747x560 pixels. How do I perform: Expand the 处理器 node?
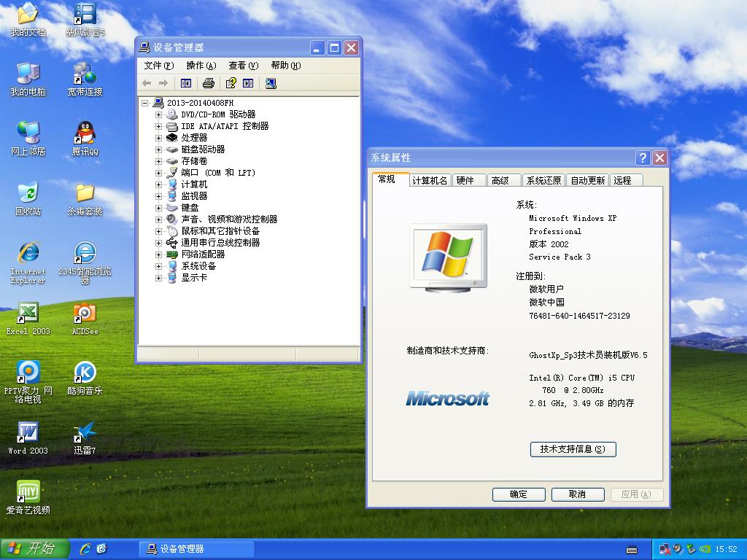click(x=158, y=138)
